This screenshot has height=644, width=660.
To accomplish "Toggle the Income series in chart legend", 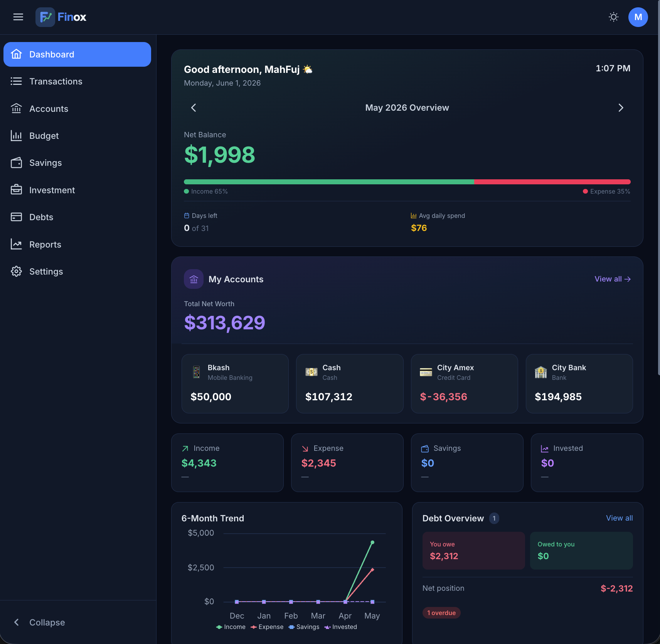I will (231, 627).
